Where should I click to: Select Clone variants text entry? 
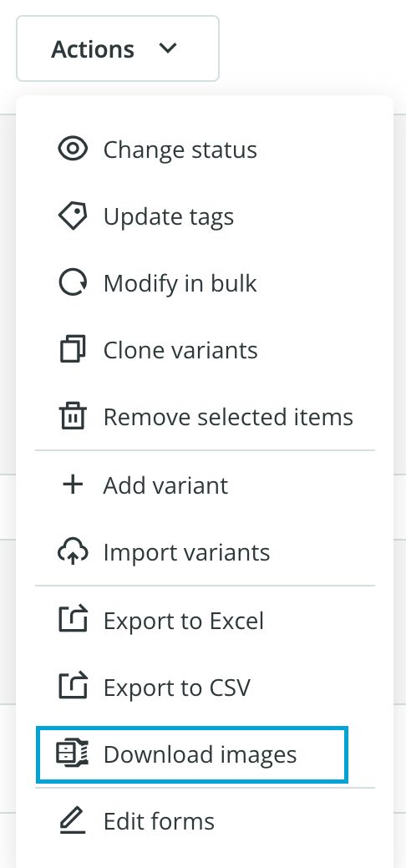[x=180, y=350]
